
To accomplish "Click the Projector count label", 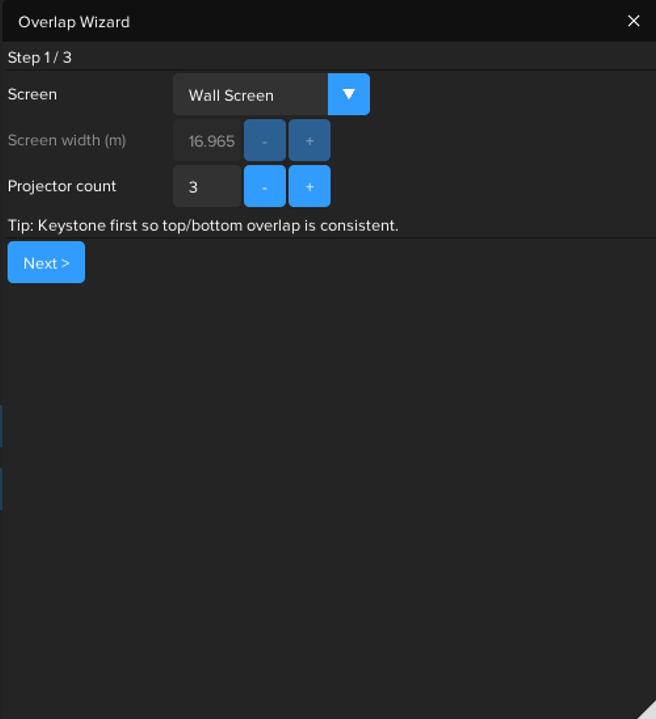I will click(62, 187).
